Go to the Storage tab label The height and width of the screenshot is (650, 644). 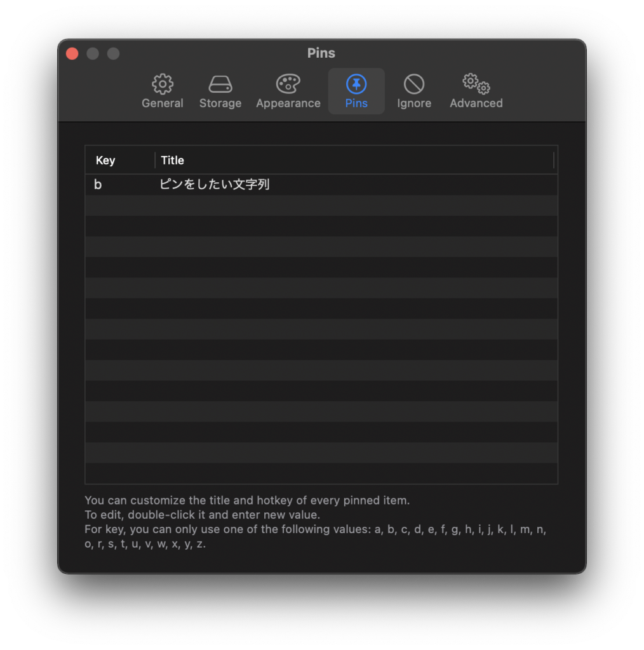point(220,103)
